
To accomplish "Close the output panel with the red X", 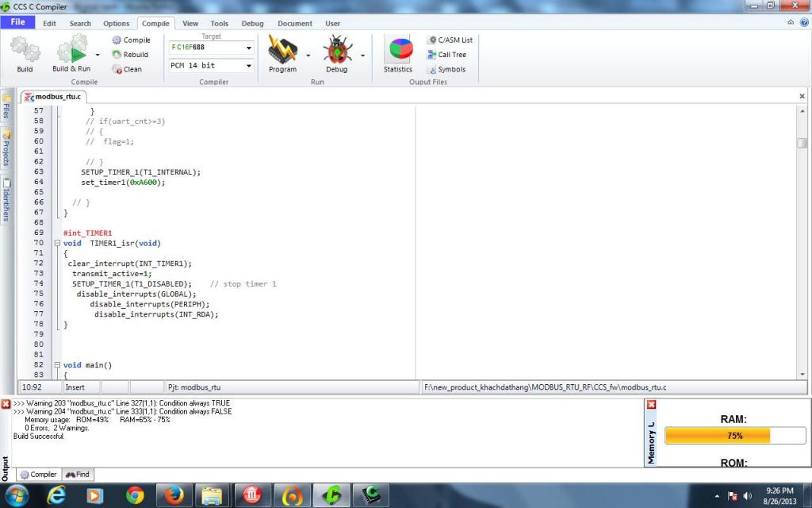I will (x=6, y=404).
